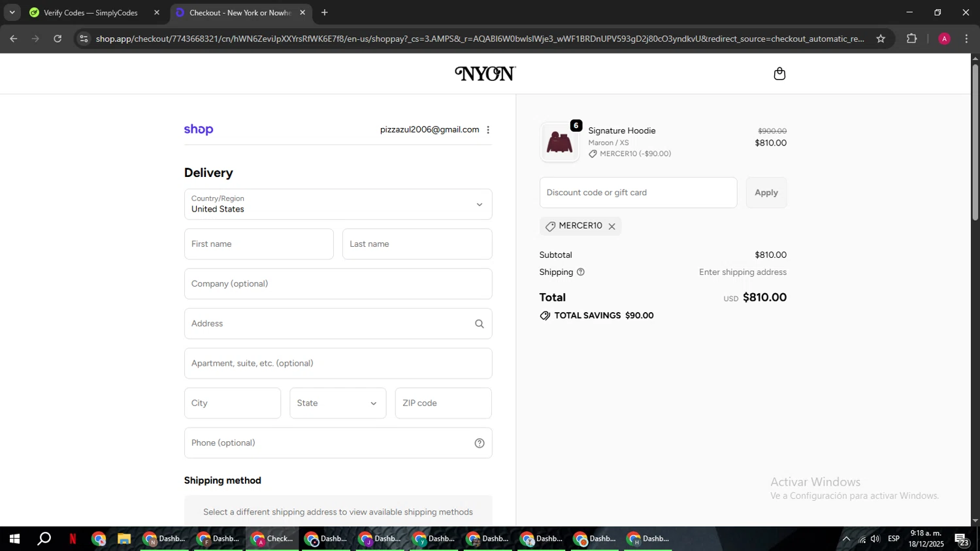Image resolution: width=980 pixels, height=551 pixels.
Task: Switch to the Dashboard Chrome window with profile N
Action: (x=165, y=539)
